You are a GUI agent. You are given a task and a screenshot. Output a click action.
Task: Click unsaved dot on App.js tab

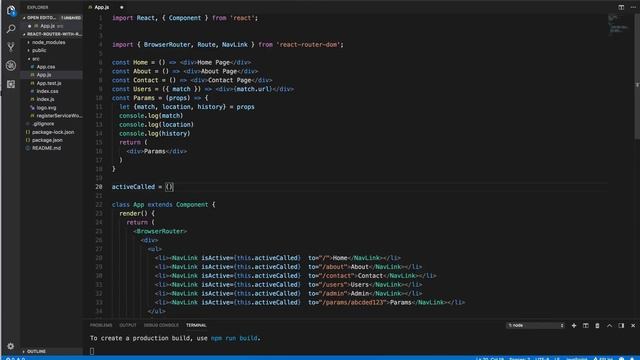[122, 7]
